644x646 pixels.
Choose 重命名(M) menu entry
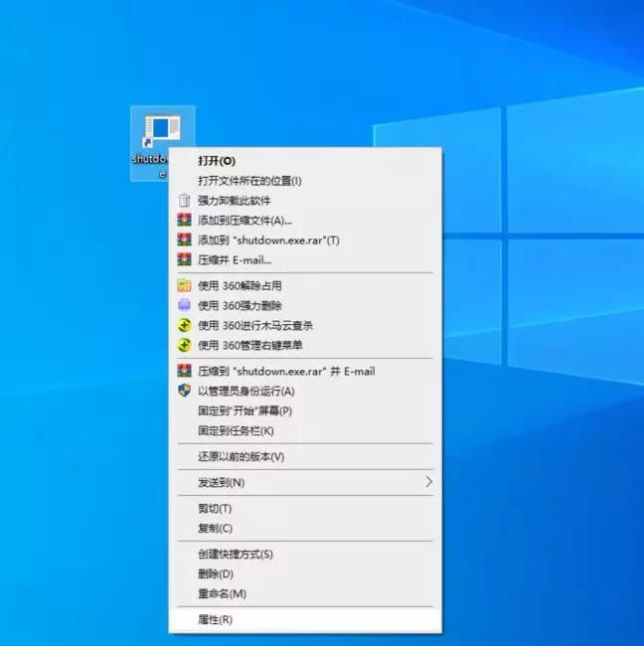point(222,594)
